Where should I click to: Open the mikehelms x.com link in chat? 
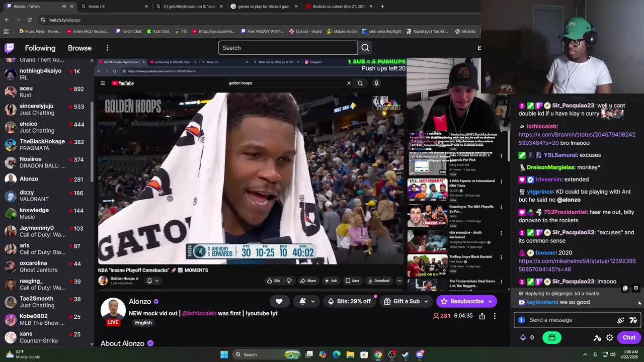click(577, 265)
